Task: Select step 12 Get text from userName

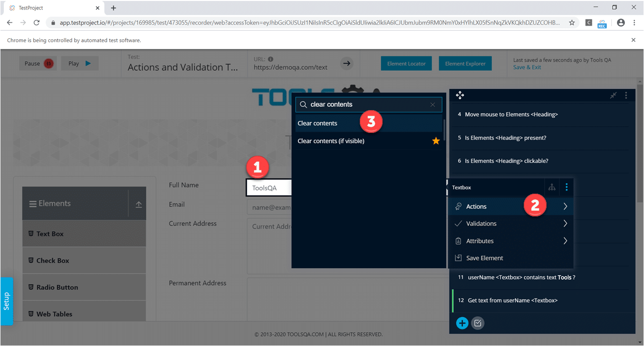Action: 539,300
